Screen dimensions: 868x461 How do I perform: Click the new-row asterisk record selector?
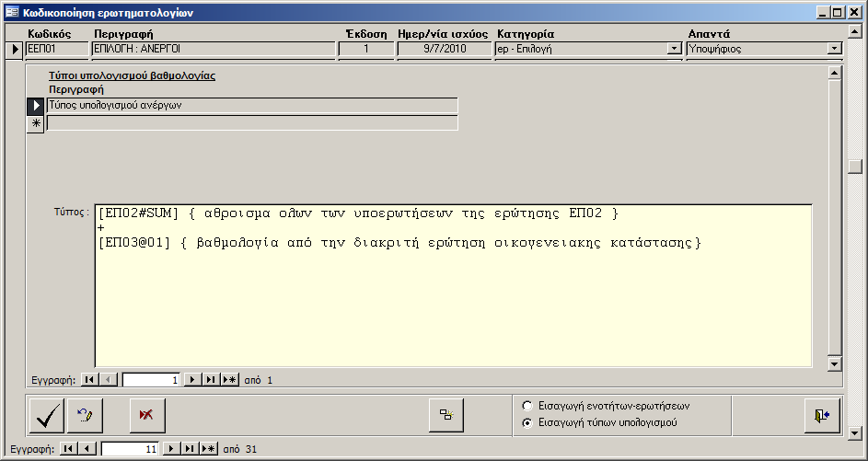pos(35,123)
